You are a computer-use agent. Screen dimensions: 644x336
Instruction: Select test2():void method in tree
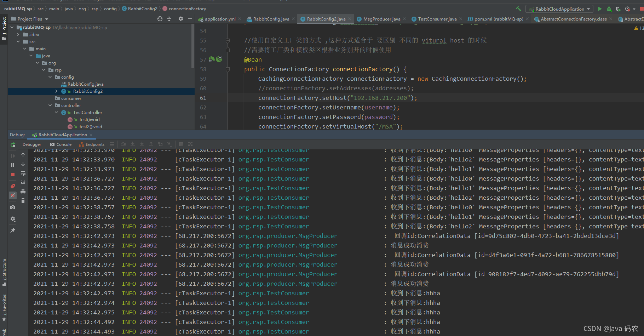pyautogui.click(x=85, y=126)
